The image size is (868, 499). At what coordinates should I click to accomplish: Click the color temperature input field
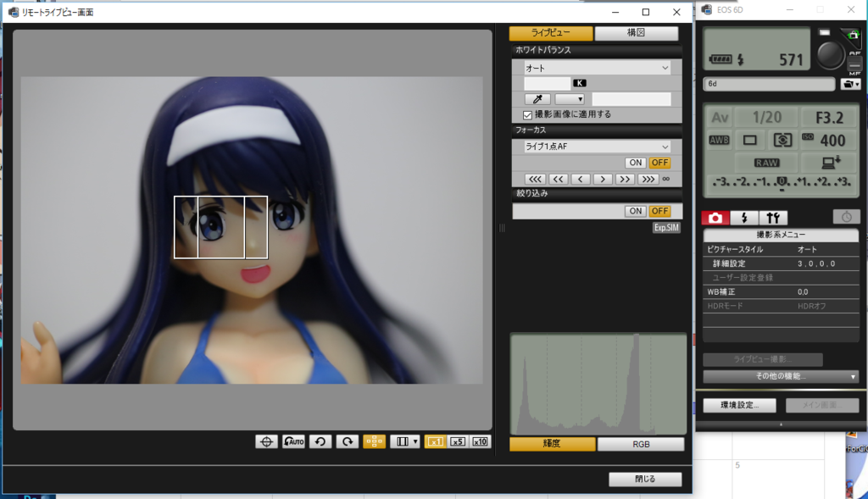[547, 84]
